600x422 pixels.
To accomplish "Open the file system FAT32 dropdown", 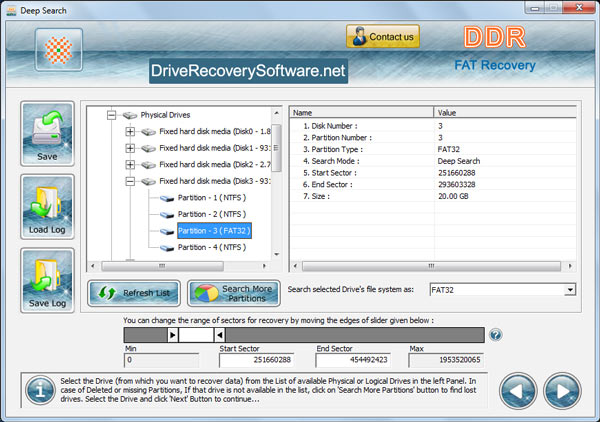I will 570,290.
